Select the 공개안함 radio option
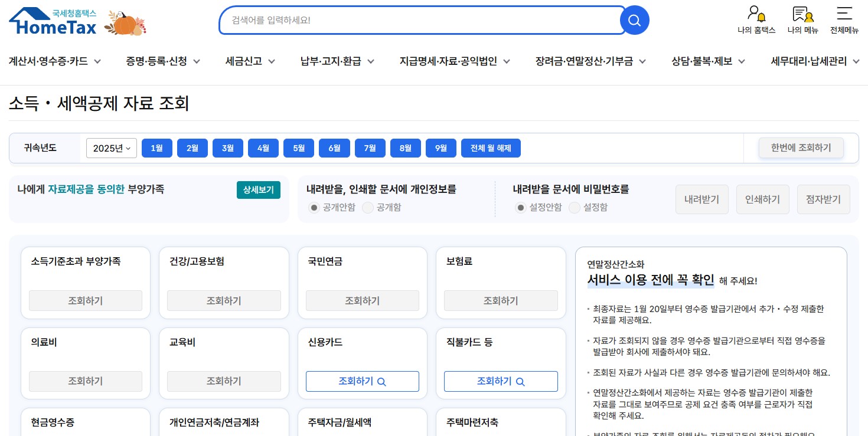Image resolution: width=868 pixels, height=436 pixels. (x=314, y=207)
